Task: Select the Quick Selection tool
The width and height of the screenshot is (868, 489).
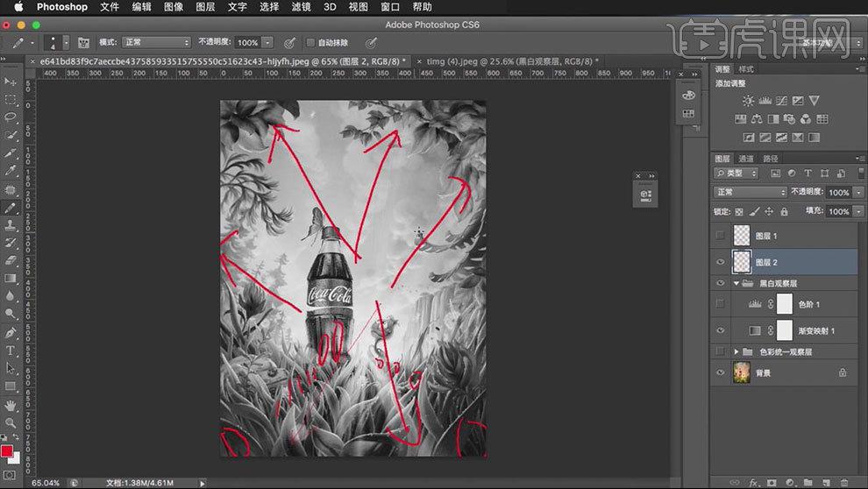Action: pyautogui.click(x=10, y=134)
